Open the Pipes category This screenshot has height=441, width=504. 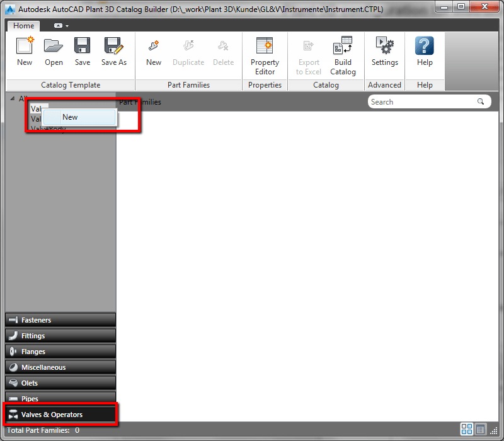click(60, 398)
